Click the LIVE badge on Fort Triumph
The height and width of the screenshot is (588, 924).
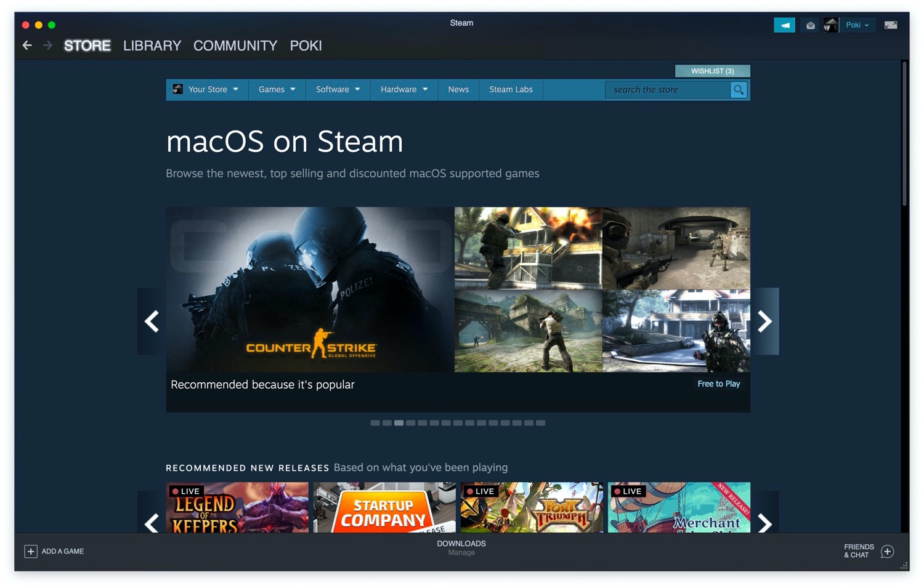click(x=480, y=491)
